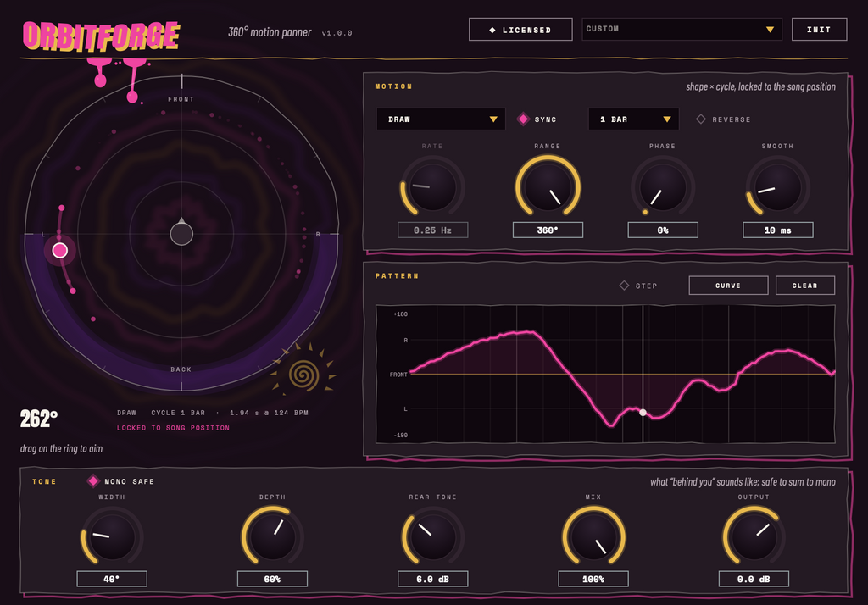868x605 pixels.
Task: Click the INIT button
Action: coord(819,30)
